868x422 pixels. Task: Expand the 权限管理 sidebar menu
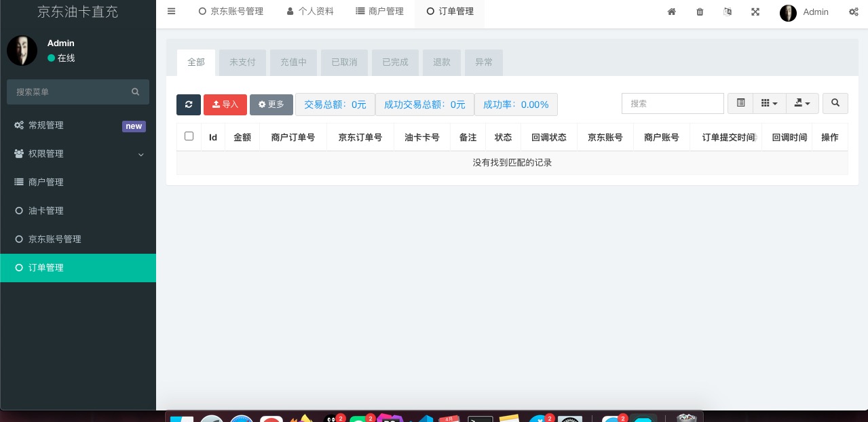pos(78,154)
